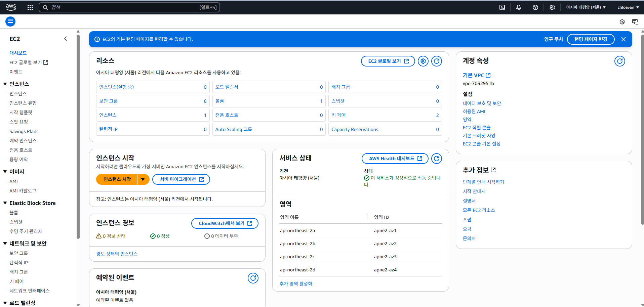Viewport: 644px width, 307px height.
Task: Collapse the 로드 밸런싱 section
Action: (5, 303)
